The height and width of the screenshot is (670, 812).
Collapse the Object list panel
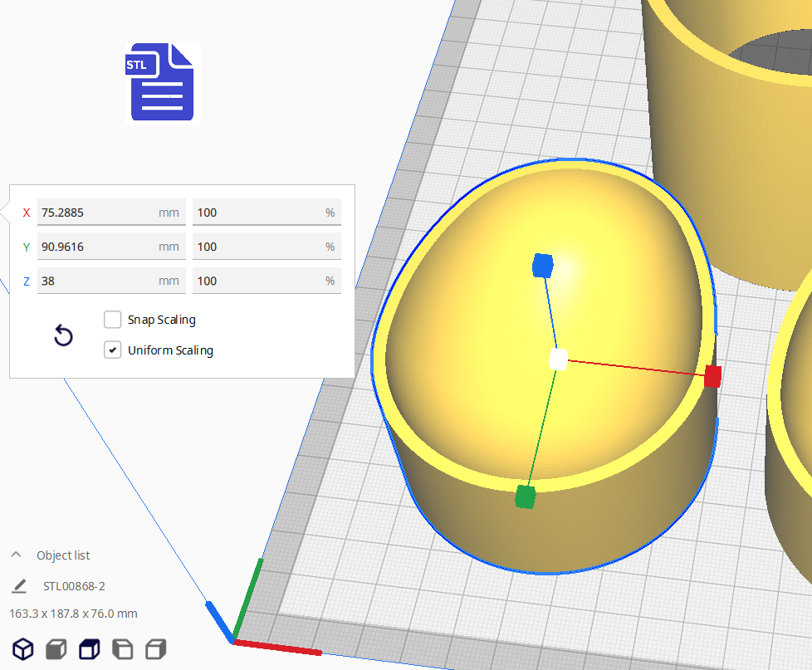point(16,555)
